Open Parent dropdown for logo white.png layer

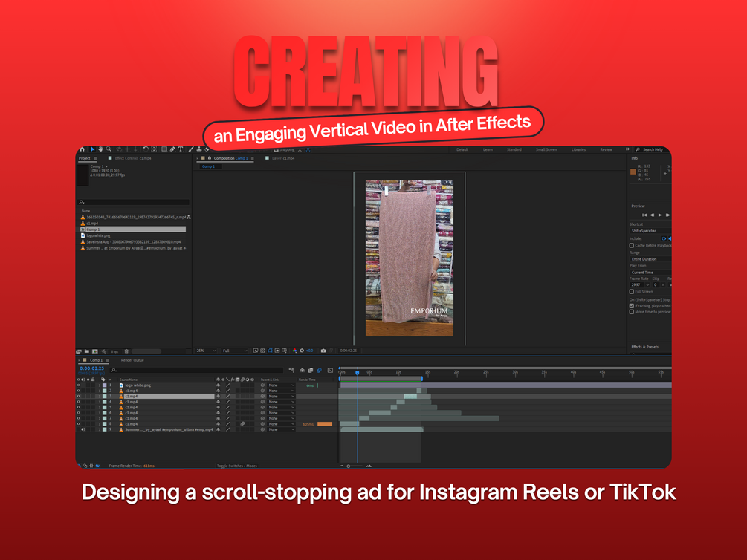pyautogui.click(x=281, y=385)
